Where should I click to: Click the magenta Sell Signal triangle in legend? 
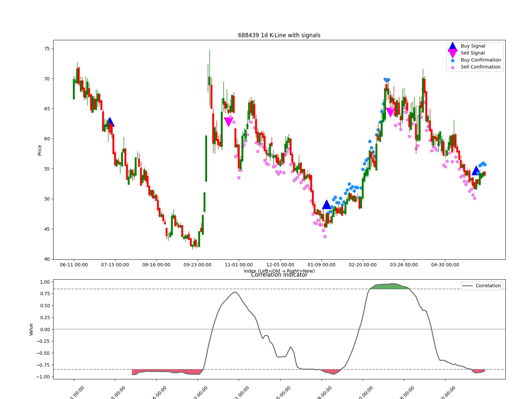453,53
